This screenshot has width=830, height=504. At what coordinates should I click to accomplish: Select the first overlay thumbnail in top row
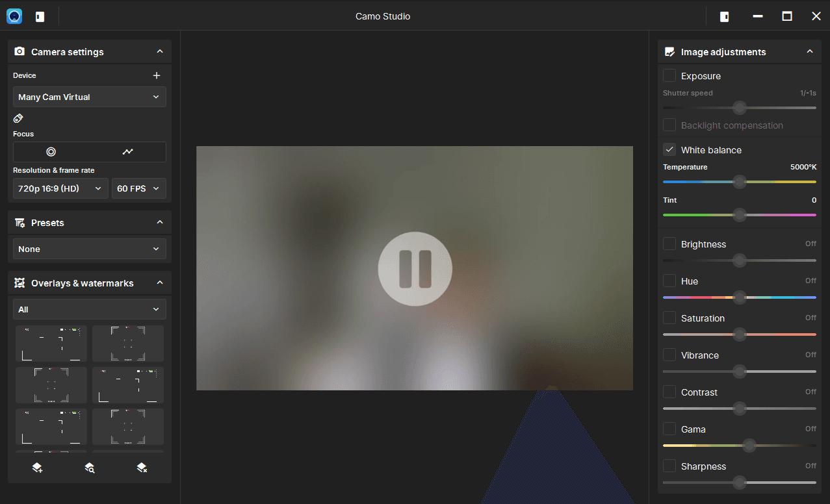point(51,344)
